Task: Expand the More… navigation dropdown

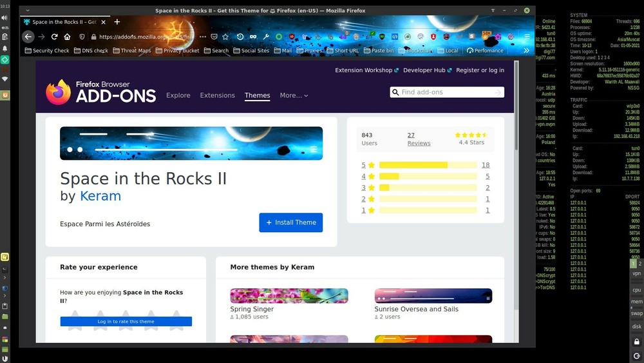Action: (294, 95)
